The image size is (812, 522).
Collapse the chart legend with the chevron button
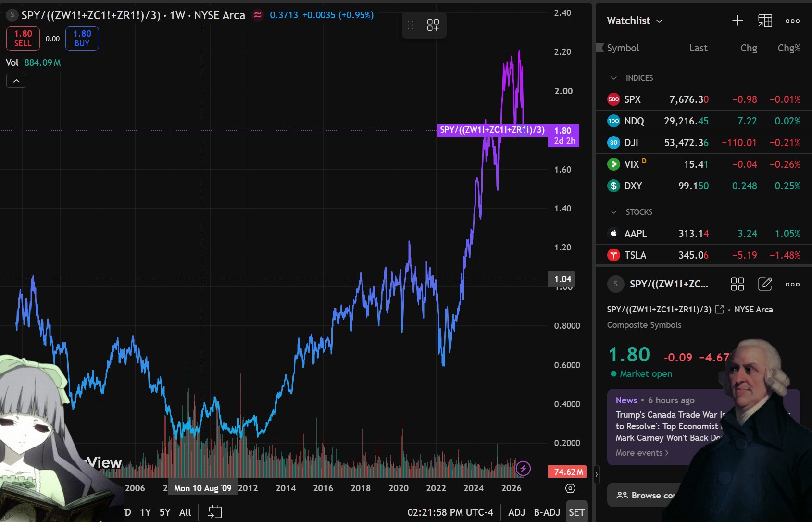[x=16, y=81]
